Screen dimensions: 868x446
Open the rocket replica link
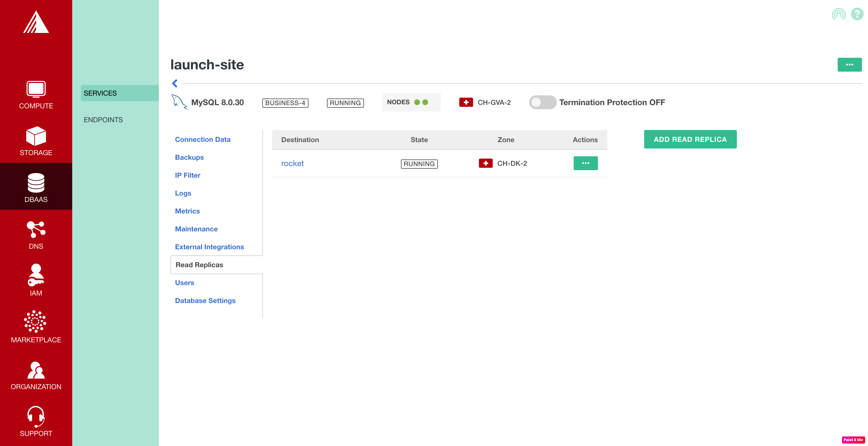coord(292,163)
